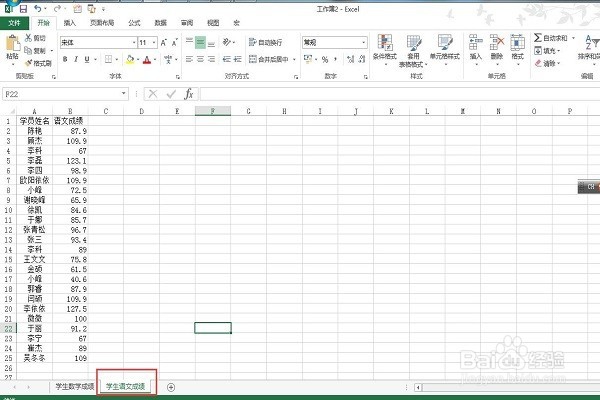600x400 pixels.
Task: Click the add new sheet plus button
Action: 171,387
